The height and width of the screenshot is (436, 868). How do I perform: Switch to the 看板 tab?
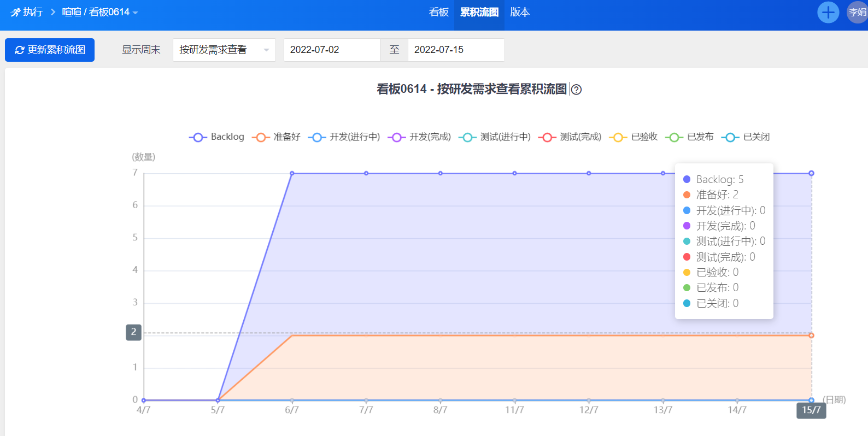[439, 12]
